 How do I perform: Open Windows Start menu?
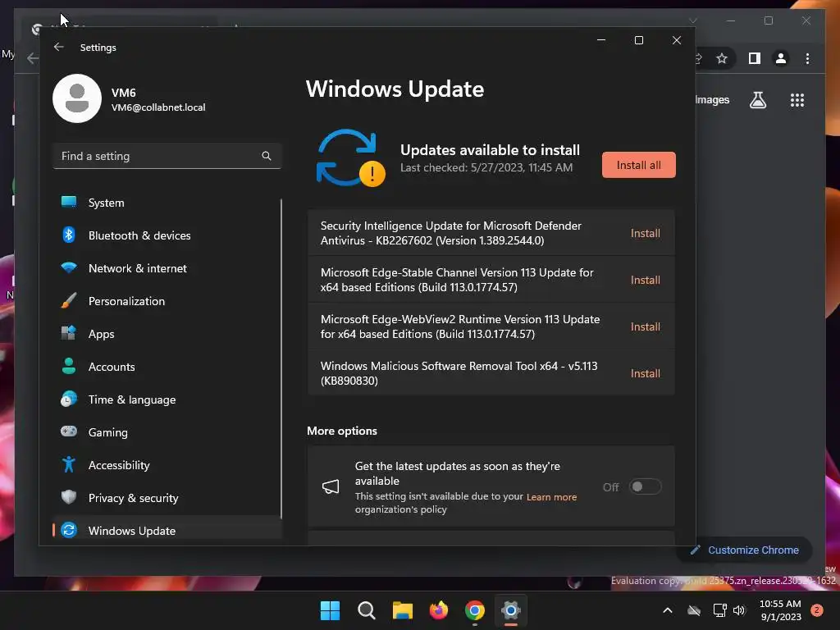[x=330, y=610]
